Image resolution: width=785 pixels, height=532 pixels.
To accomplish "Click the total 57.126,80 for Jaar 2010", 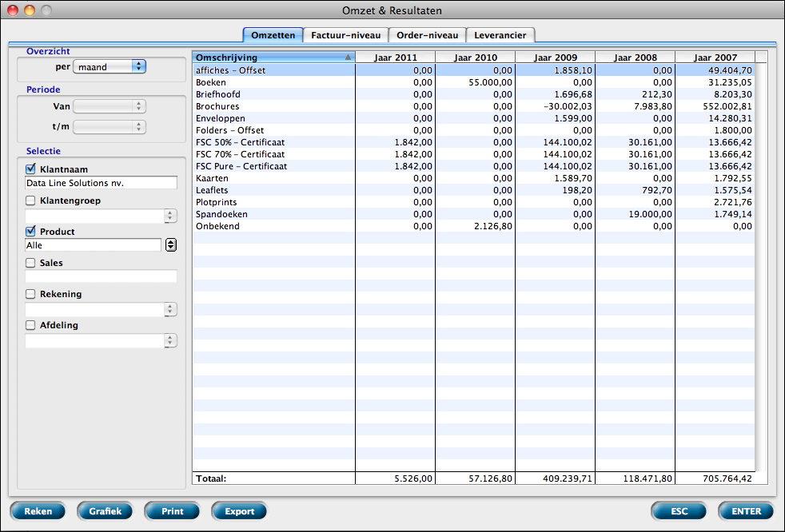I will (490, 478).
